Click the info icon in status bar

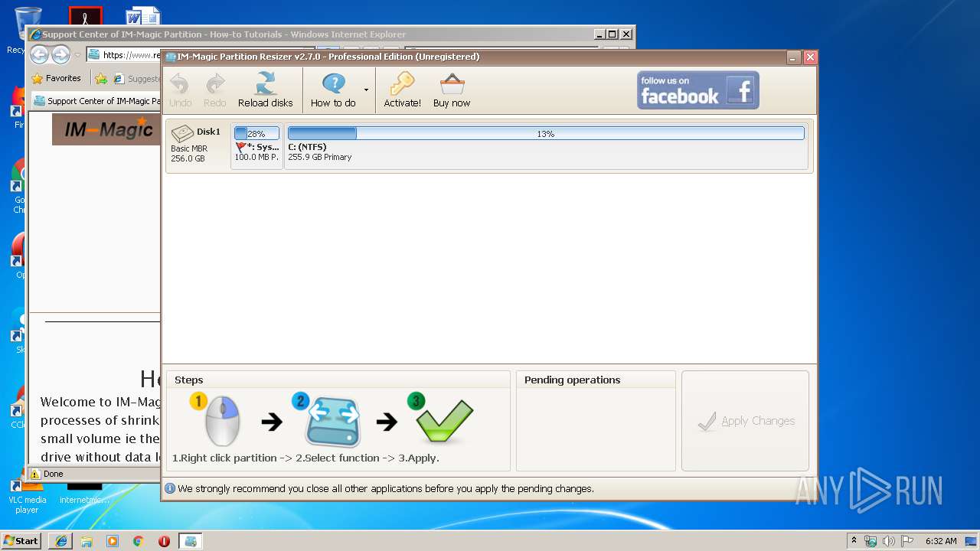coord(170,488)
